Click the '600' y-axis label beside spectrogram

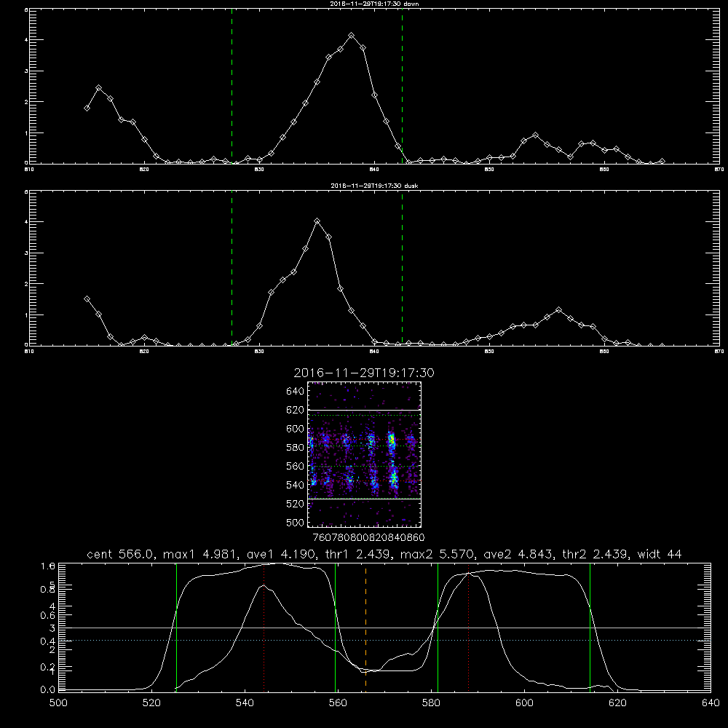coord(296,429)
